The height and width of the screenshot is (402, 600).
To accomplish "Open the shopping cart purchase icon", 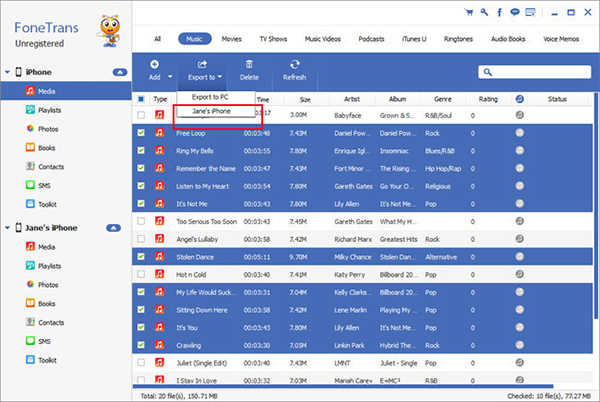I will [468, 13].
